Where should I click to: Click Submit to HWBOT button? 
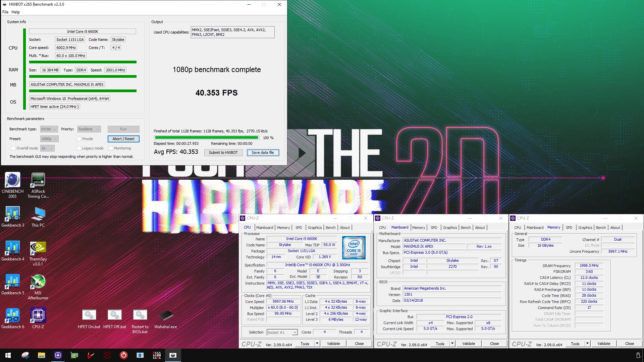[x=223, y=153]
